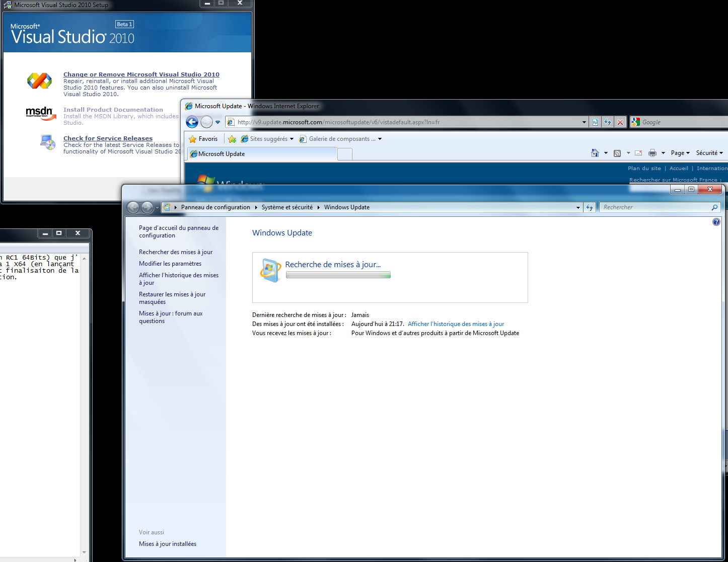The image size is (728, 562).
Task: Click scroll up arrow in the text window
Action: click(84, 258)
